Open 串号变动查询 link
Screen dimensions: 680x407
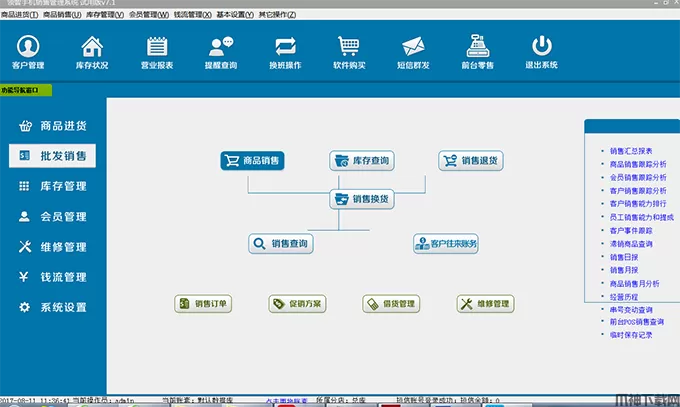[631, 310]
